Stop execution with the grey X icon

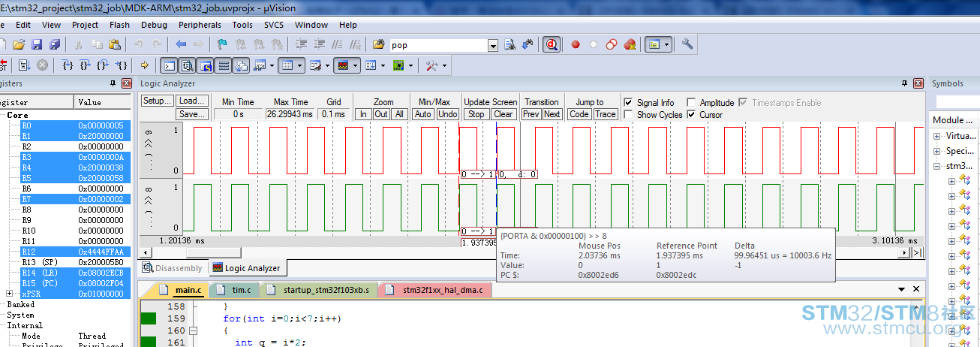tap(42, 65)
